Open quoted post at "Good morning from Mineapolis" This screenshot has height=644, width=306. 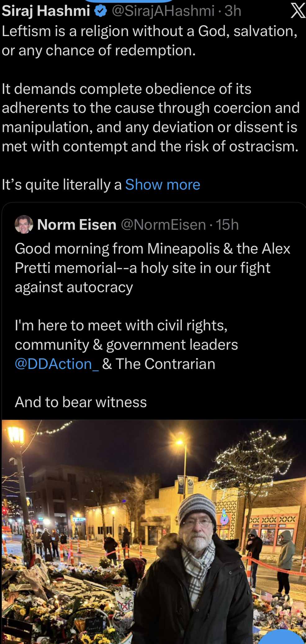pyautogui.click(x=152, y=268)
